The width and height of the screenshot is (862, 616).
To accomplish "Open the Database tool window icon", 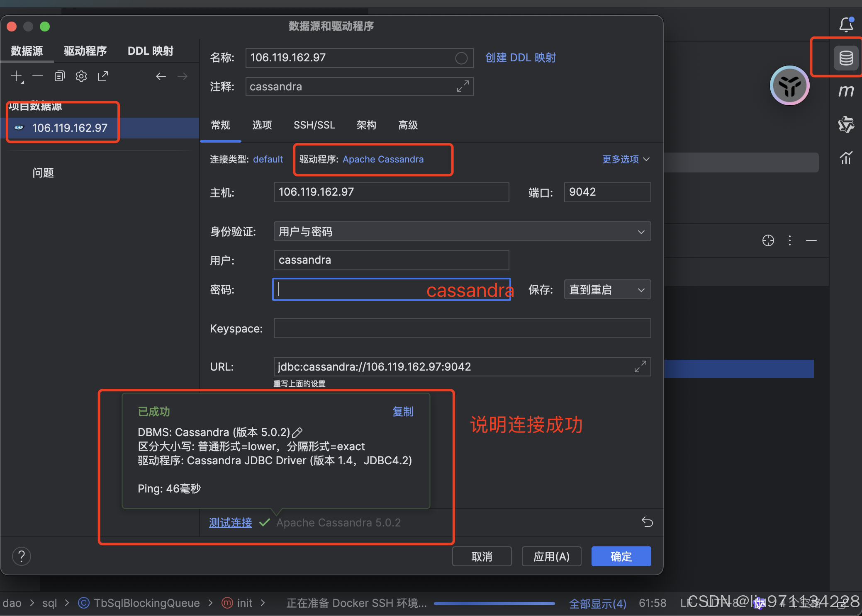I will click(846, 58).
